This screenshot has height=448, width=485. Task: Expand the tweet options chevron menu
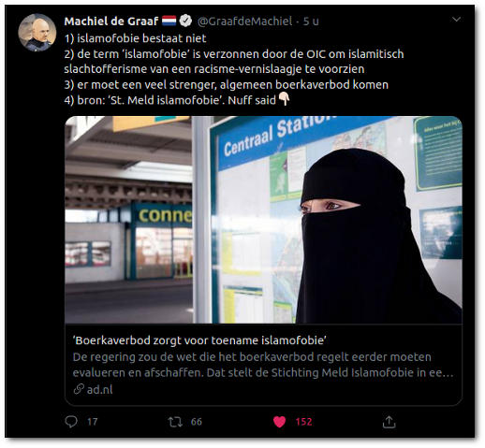[x=456, y=20]
